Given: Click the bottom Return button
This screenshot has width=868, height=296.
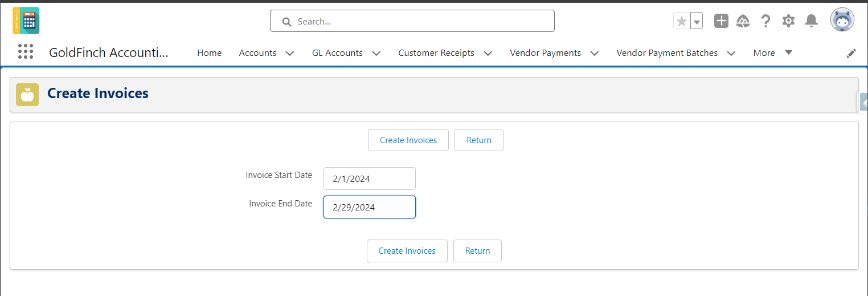Looking at the screenshot, I should pos(477,251).
